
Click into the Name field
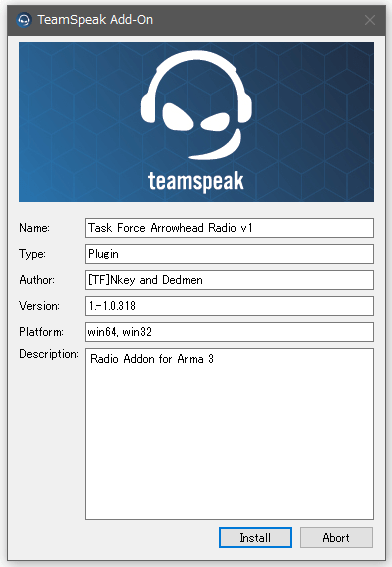(x=229, y=228)
